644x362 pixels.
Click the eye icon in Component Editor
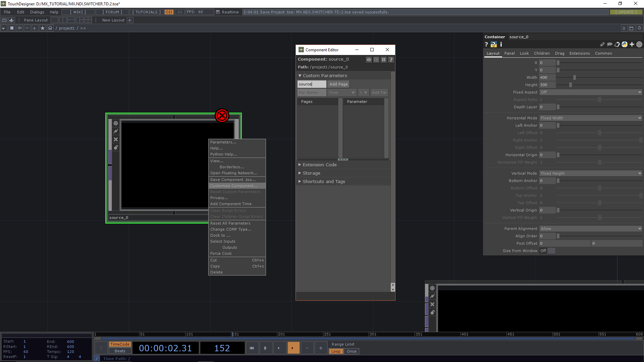(x=369, y=60)
